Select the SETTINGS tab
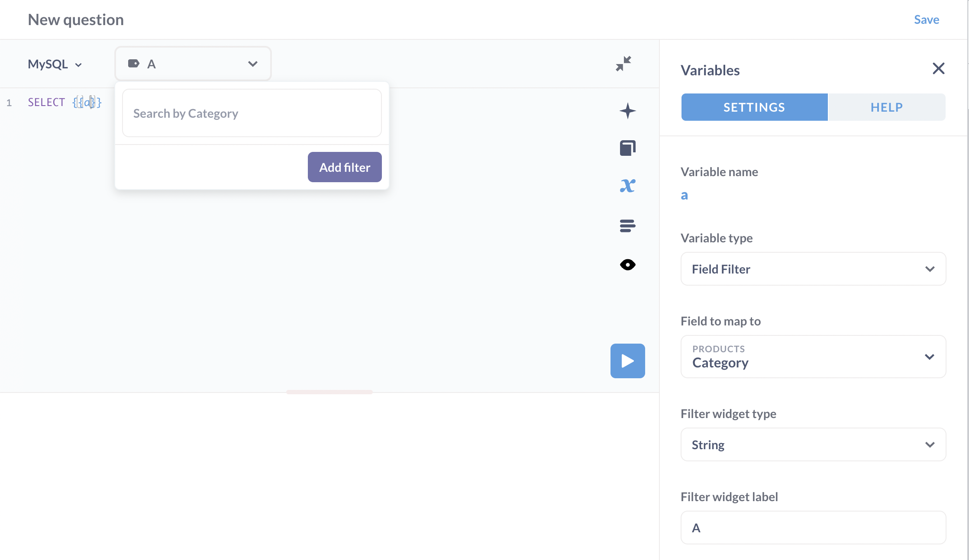This screenshot has height=560, width=969. coord(754,107)
